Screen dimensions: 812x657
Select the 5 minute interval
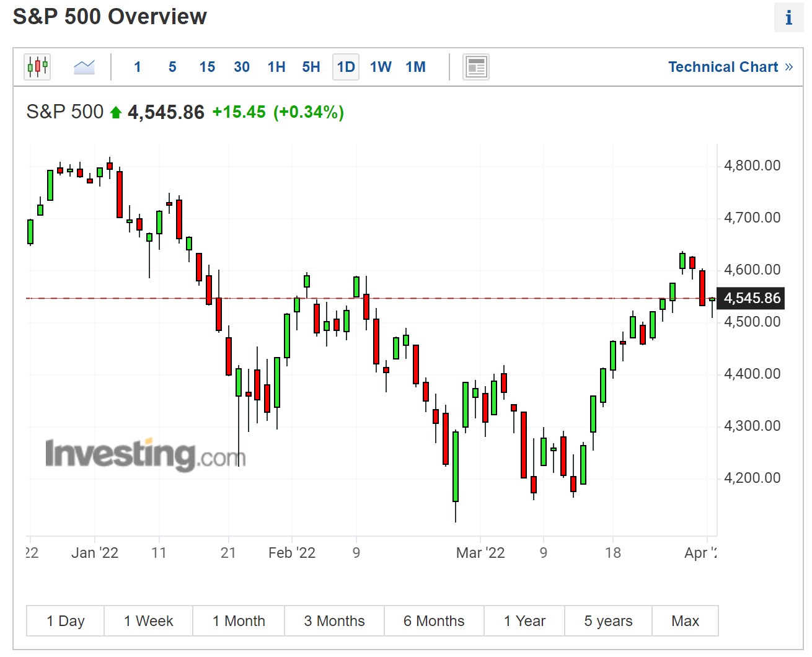point(172,67)
